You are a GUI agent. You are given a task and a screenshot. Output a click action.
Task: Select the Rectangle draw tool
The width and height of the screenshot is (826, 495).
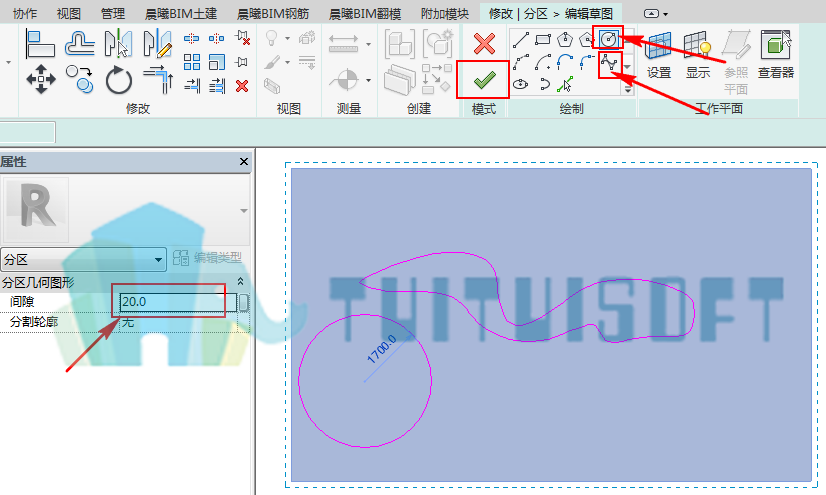tap(543, 39)
